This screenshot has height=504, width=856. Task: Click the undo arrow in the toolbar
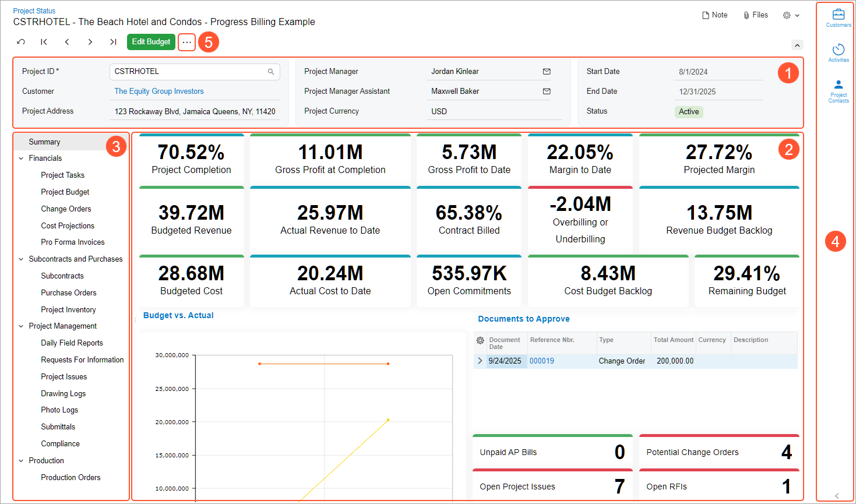[21, 42]
